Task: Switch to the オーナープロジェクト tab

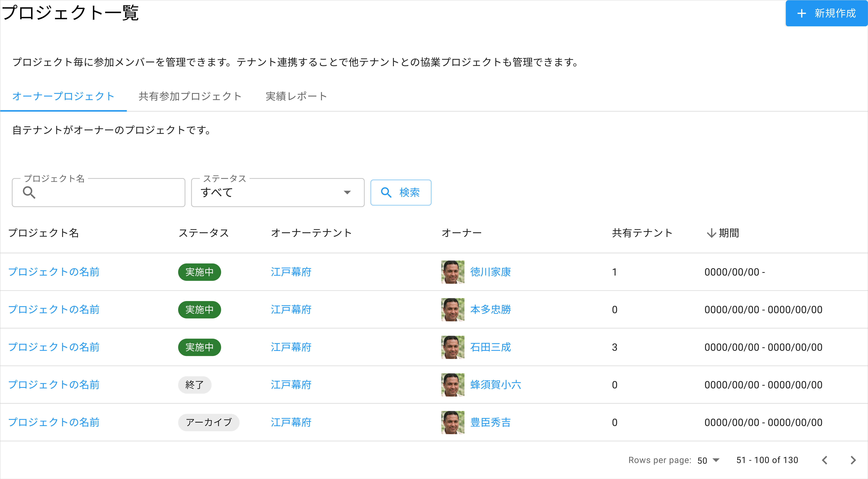Action: pyautogui.click(x=63, y=96)
